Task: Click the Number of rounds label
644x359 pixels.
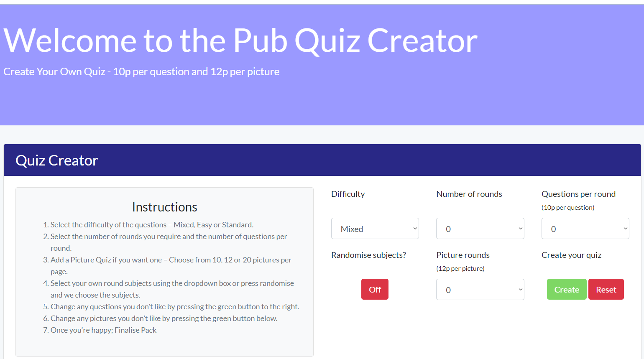Action: 469,194
